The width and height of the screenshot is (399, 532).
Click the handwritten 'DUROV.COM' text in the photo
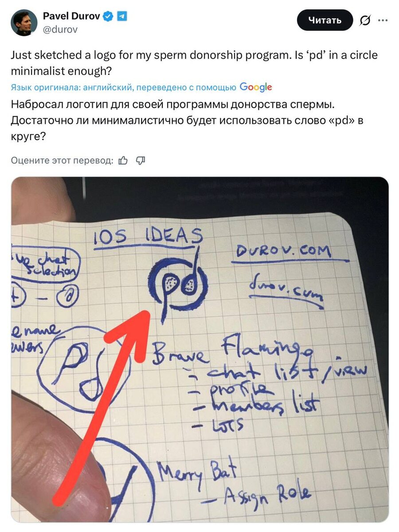click(x=284, y=252)
